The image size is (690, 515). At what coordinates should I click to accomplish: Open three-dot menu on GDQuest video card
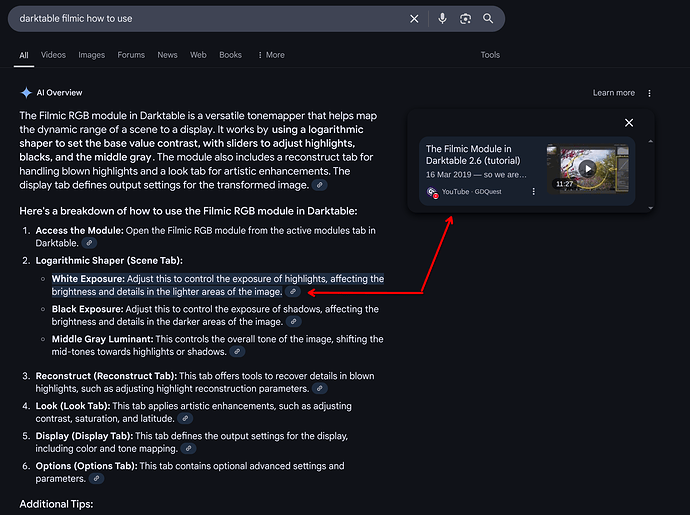pos(533,191)
